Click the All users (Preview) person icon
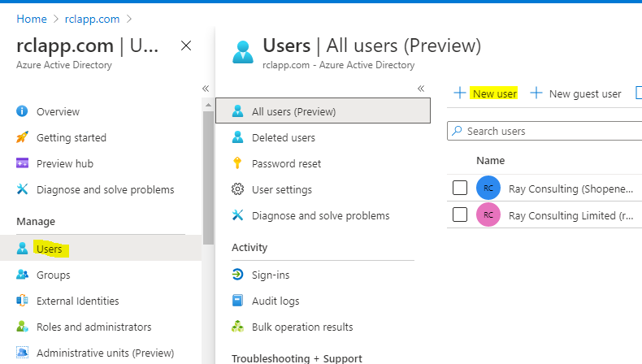This screenshot has height=364, width=642. pos(237,111)
